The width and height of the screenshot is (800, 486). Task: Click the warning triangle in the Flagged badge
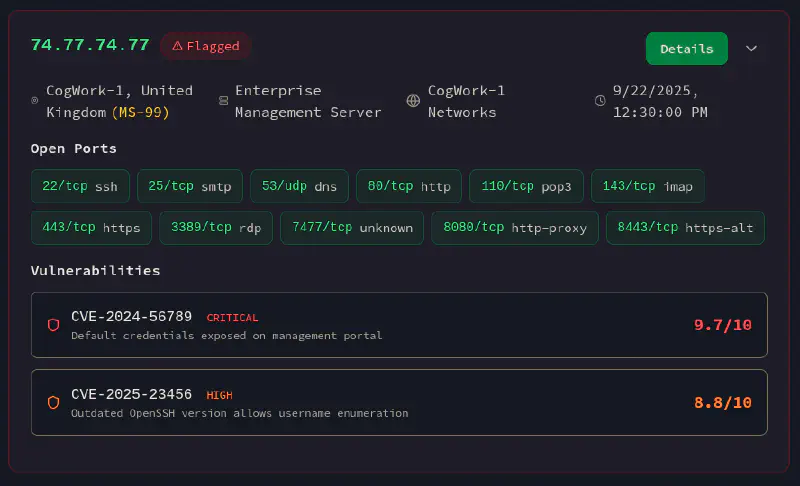[x=177, y=46]
